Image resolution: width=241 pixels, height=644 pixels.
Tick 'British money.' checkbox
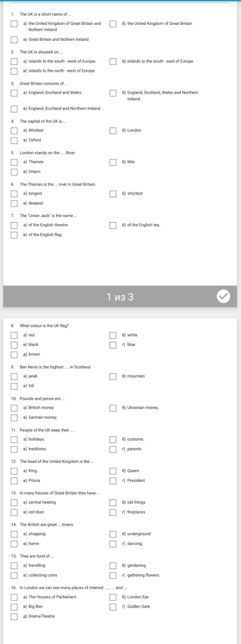(14, 408)
